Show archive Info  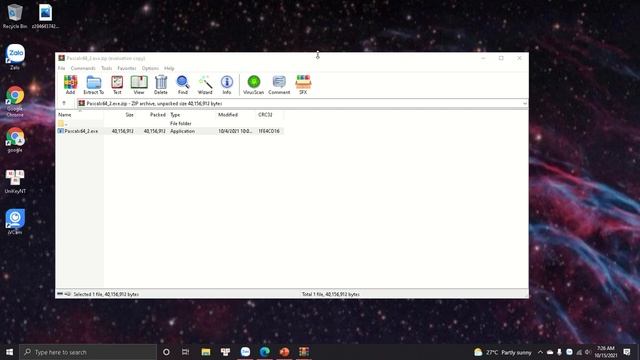(227, 85)
